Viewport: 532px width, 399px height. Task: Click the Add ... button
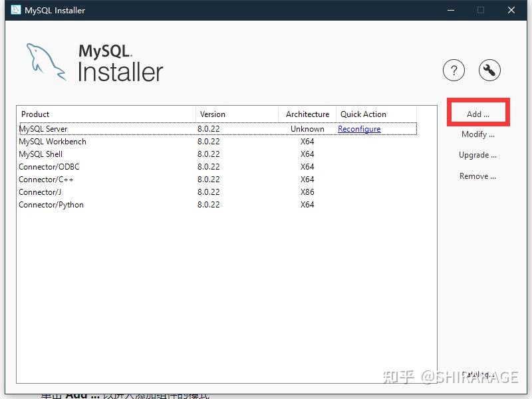(x=477, y=113)
